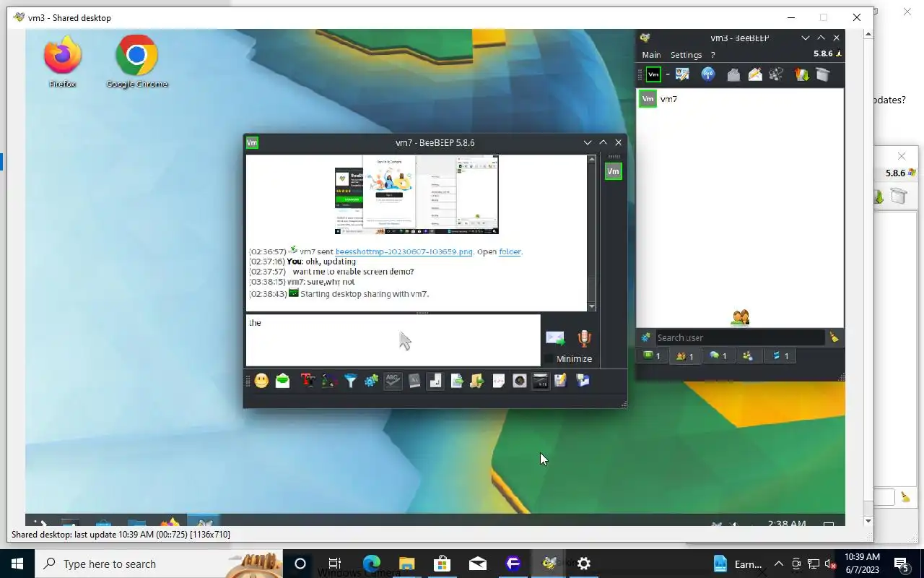Open the text color picker icon
Screen dimensions: 924x578
[329, 381]
